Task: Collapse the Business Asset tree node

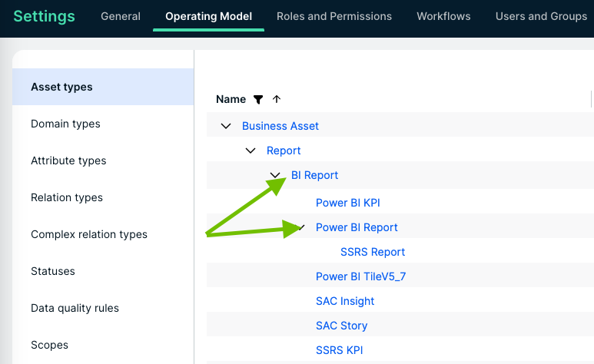Action: tap(226, 126)
